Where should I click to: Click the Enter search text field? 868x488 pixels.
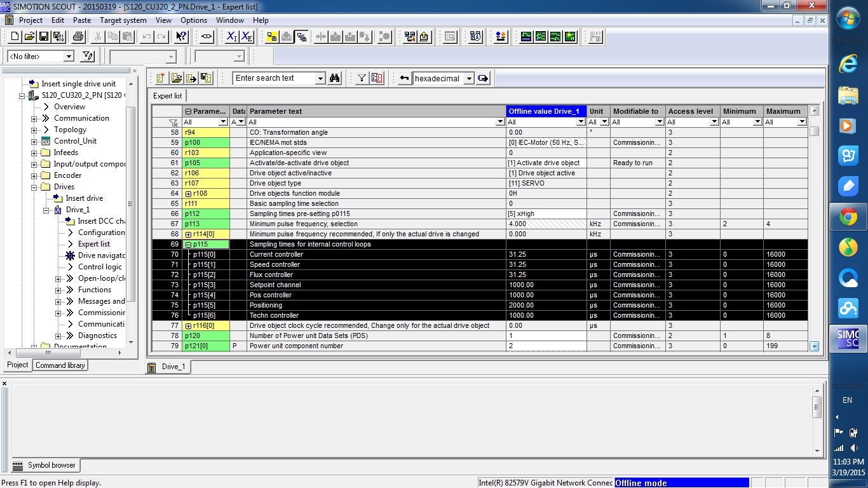click(x=273, y=78)
